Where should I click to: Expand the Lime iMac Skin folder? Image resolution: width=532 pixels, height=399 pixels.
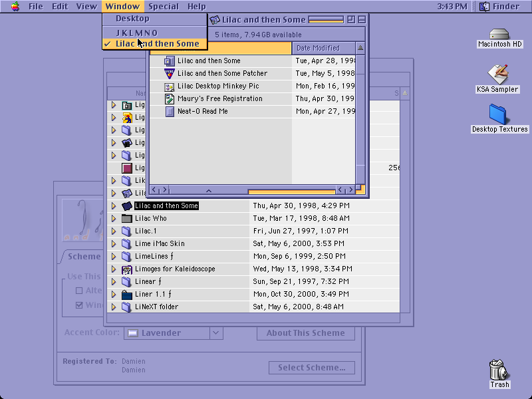pos(114,244)
